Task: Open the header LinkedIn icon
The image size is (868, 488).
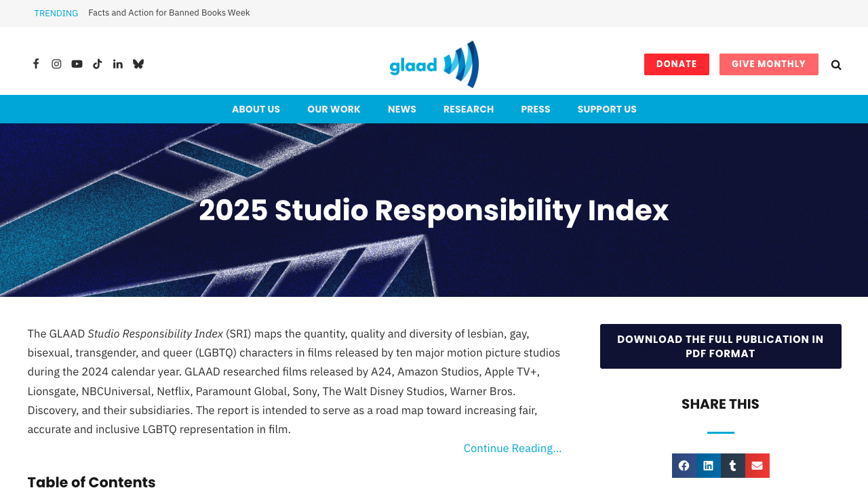Action: pyautogui.click(x=118, y=64)
